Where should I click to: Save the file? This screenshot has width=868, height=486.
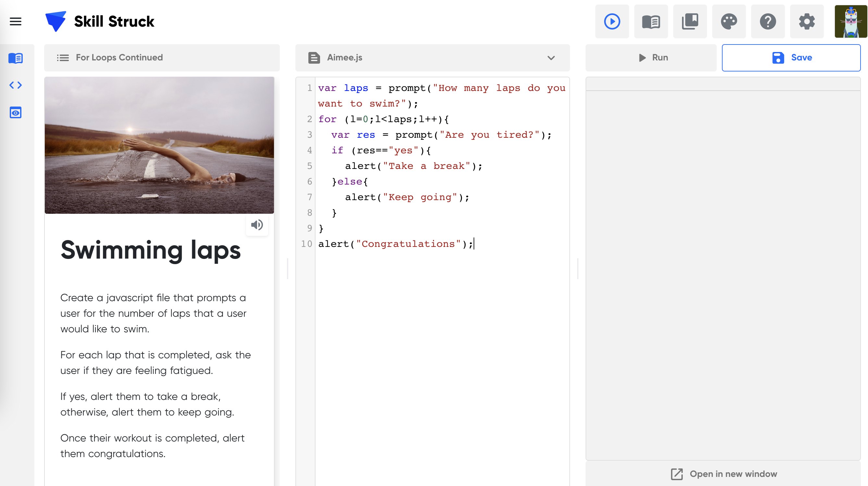point(791,58)
